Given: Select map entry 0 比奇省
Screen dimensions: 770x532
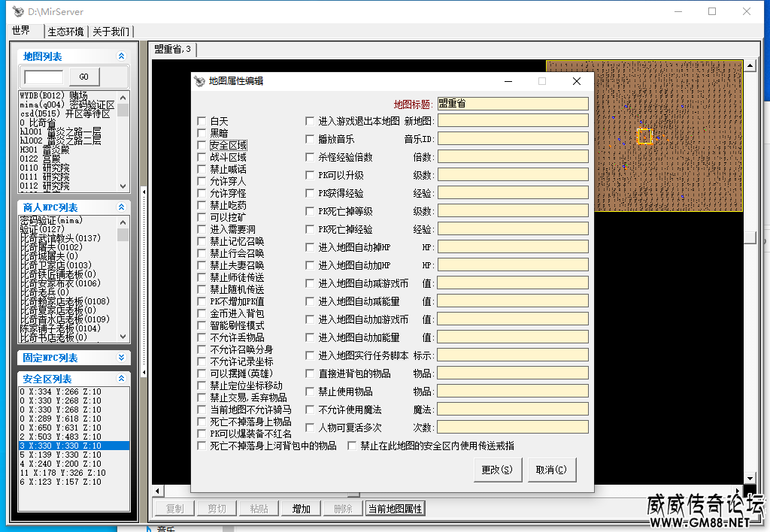Looking at the screenshot, I should (38, 122).
